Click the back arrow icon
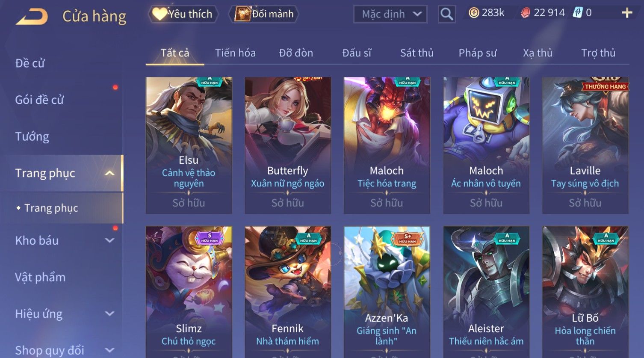Screen dimensions: 644x358 click(32, 17)
